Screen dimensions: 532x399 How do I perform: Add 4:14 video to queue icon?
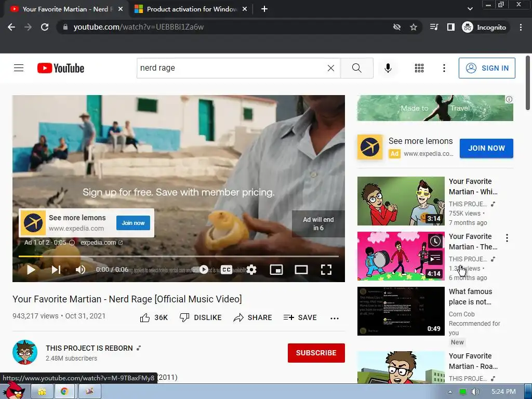(435, 259)
